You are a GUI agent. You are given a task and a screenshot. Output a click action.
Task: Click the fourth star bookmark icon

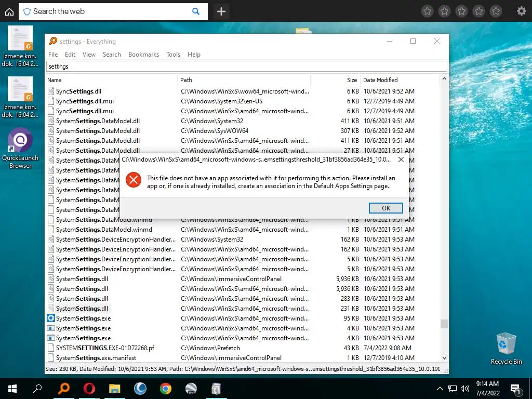pos(478,11)
